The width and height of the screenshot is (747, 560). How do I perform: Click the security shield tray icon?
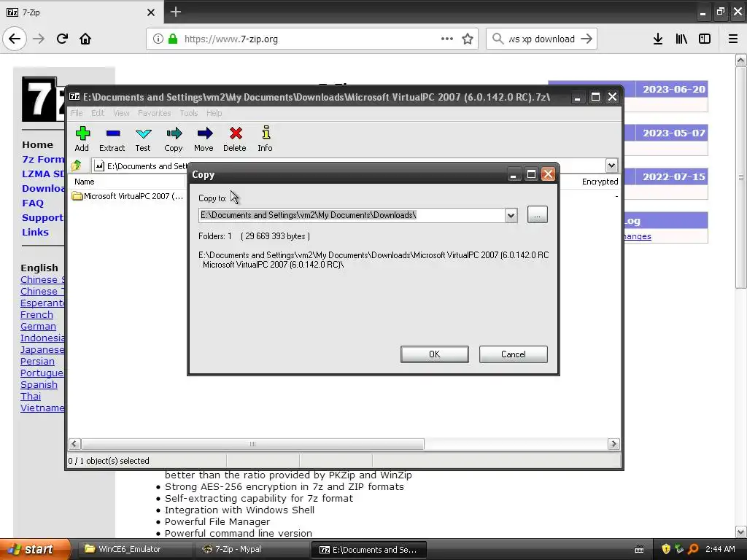(666, 549)
